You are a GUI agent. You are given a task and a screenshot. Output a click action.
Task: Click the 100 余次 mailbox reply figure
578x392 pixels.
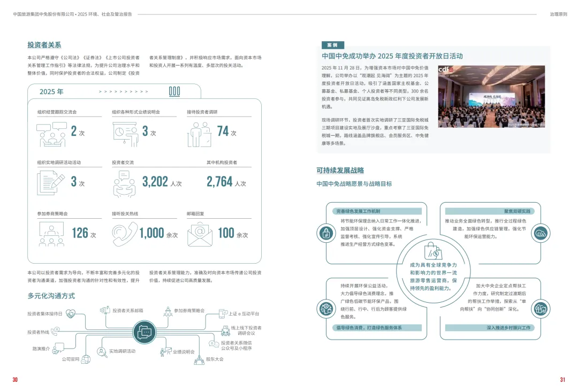[233, 233]
